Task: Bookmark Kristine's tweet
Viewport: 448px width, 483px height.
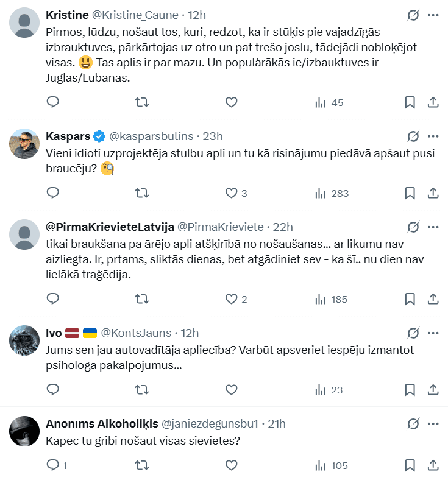Action: (410, 102)
